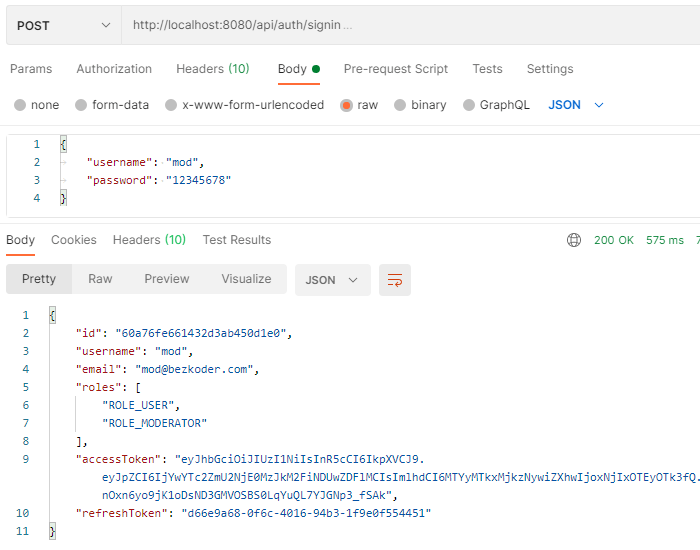Click the "ROLE_USER" entry
The width and height of the screenshot is (700, 550).
coord(138,405)
